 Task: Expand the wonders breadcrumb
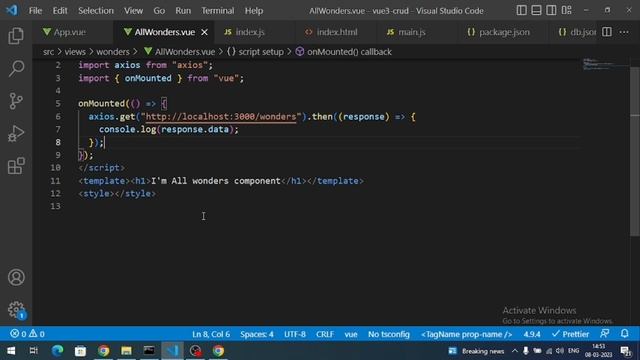113,52
